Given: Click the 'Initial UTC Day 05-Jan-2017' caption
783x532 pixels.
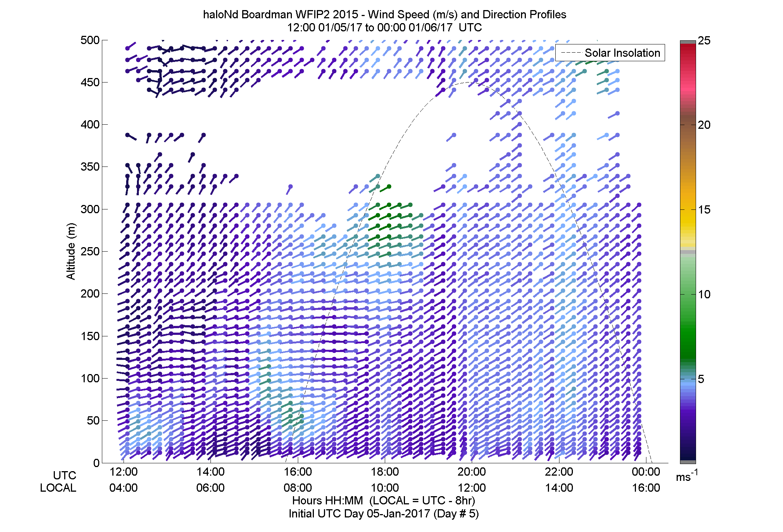Looking at the screenshot, I should pos(359,514).
